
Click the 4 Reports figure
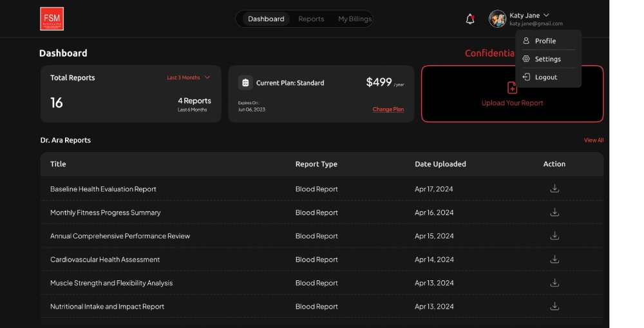click(194, 101)
